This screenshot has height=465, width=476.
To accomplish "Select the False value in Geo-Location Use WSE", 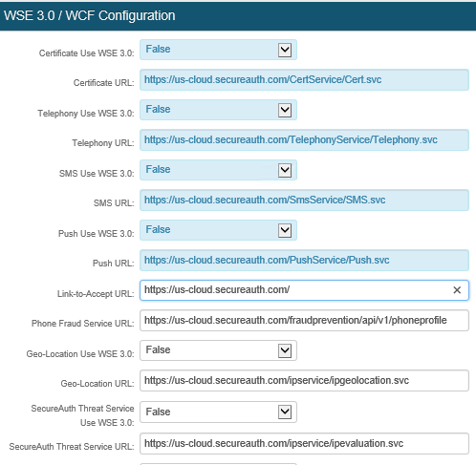I will (x=158, y=349).
